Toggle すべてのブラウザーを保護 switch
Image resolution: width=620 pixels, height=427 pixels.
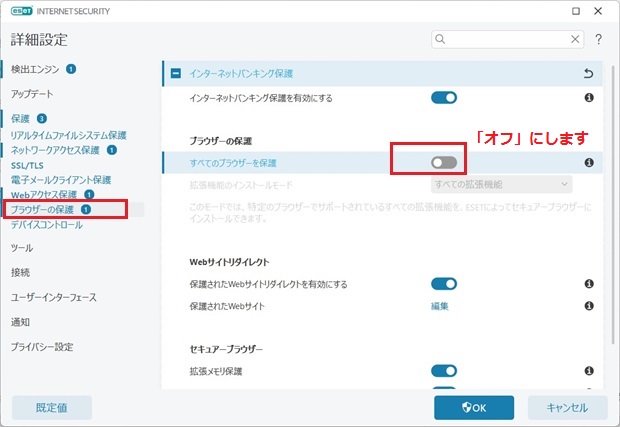pyautogui.click(x=444, y=162)
